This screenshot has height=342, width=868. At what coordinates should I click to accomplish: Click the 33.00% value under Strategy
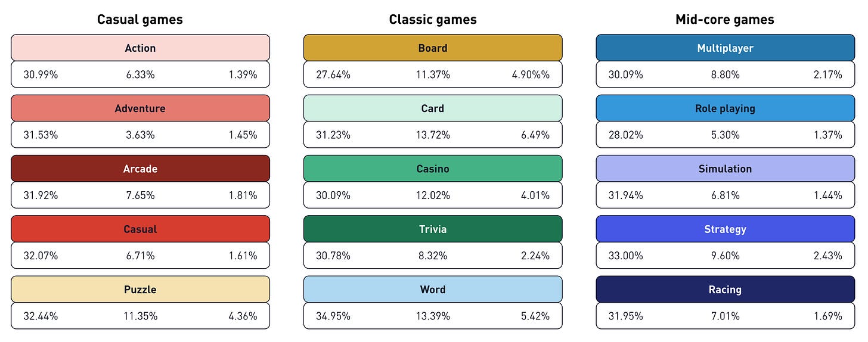[626, 256]
